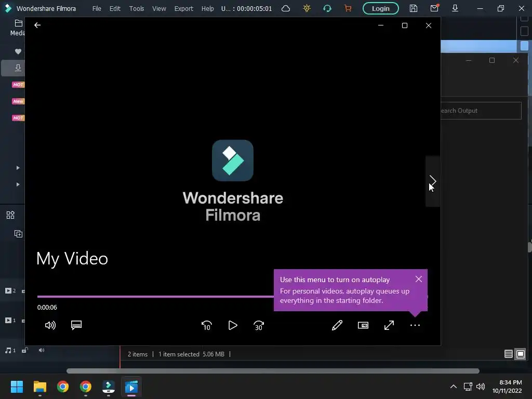The image size is (532, 399).
Task: Click the Search Output field
Action: click(x=481, y=111)
